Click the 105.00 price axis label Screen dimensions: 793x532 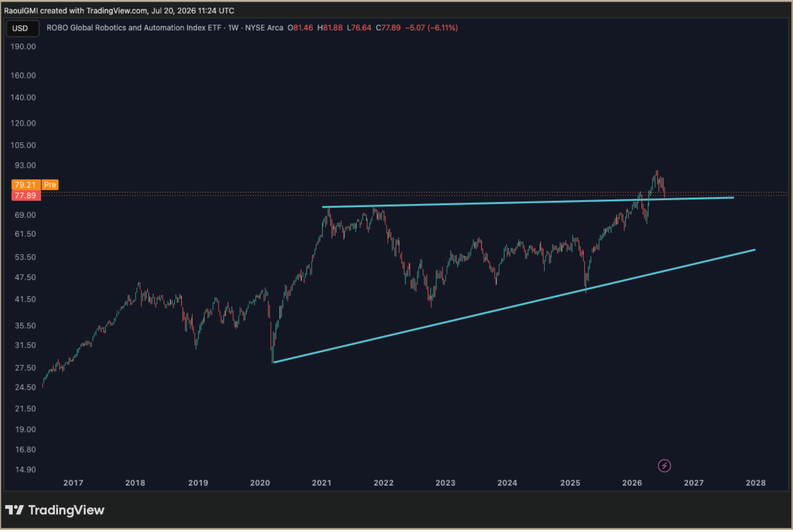point(23,145)
